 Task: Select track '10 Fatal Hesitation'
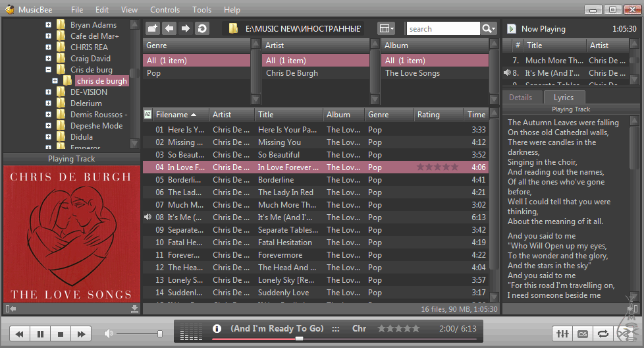point(316,243)
